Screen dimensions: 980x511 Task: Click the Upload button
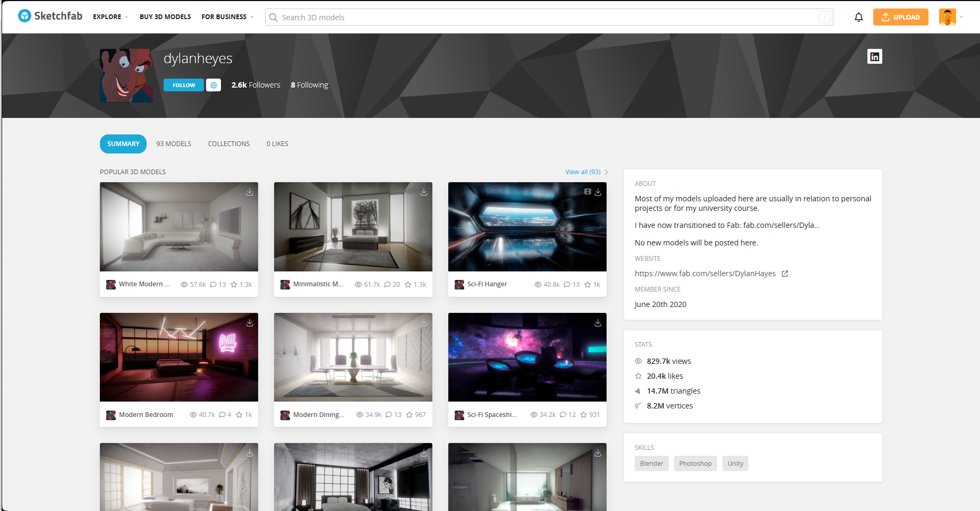point(900,17)
